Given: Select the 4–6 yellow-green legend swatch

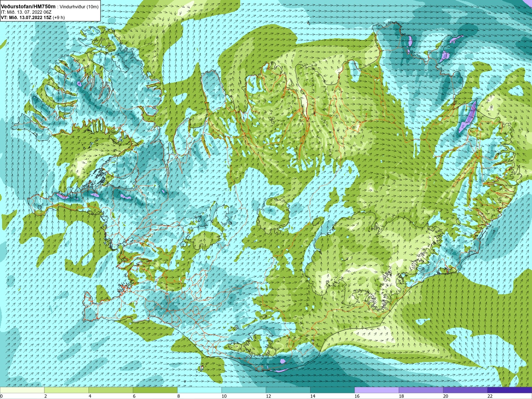Looking at the screenshot, I should (x=111, y=390).
